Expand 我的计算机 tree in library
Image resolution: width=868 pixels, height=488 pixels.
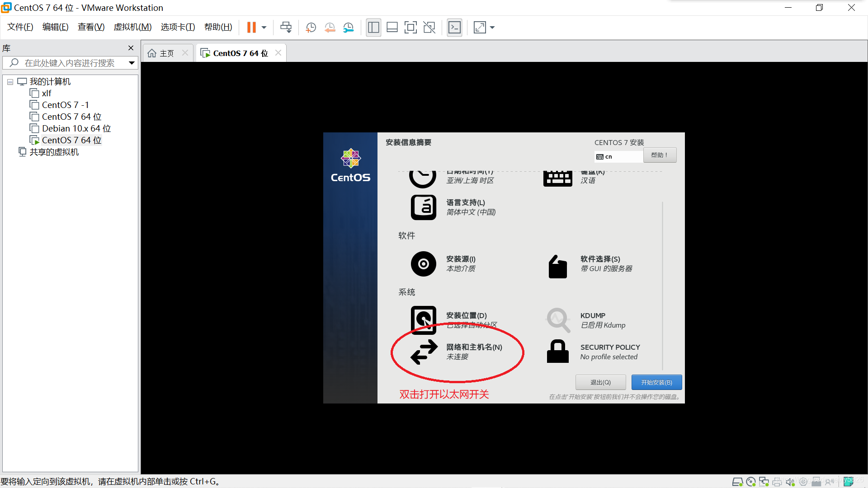tap(10, 81)
